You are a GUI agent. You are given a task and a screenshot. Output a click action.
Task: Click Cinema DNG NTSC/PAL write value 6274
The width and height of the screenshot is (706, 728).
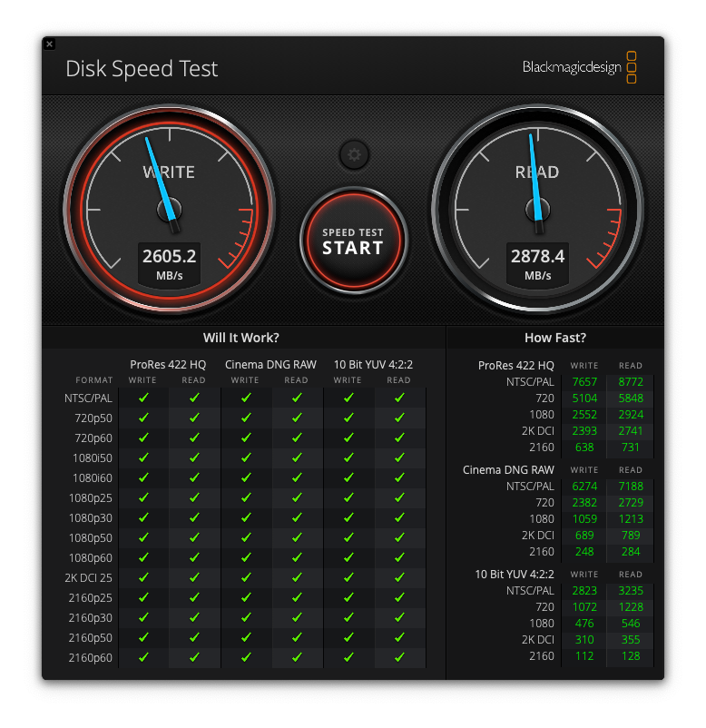584,487
